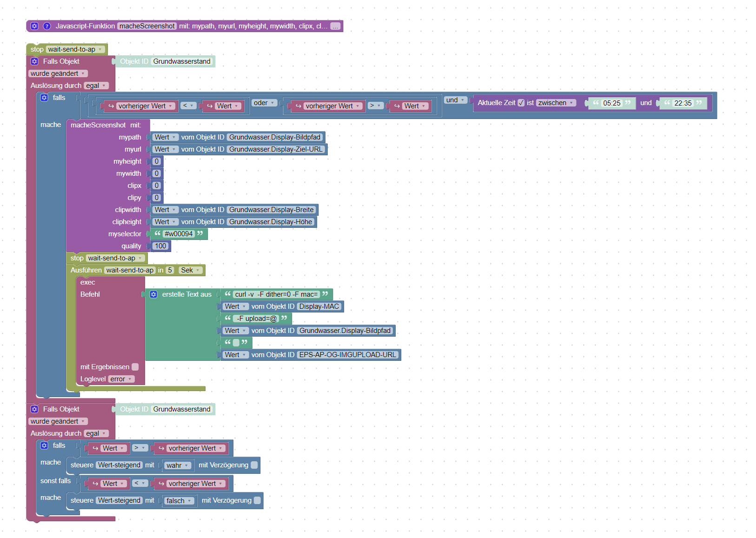The width and height of the screenshot is (756, 538).
Task: Toggle mit Verzögerung checkbox on the wahr row
Action: click(x=254, y=465)
